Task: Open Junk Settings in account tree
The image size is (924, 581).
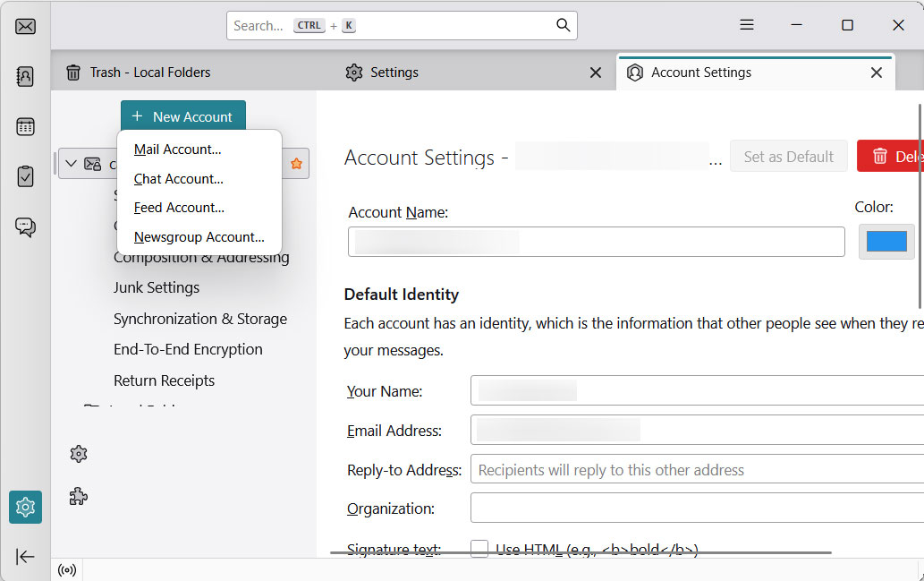Action: (157, 288)
